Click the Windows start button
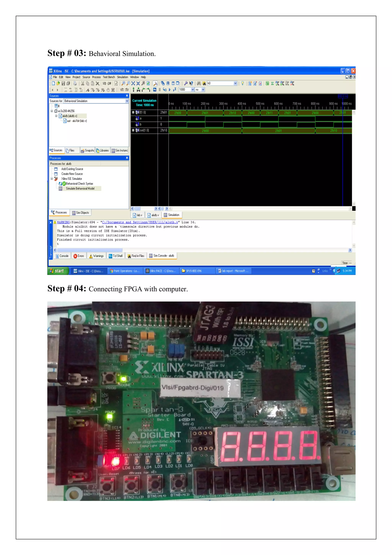 (58, 271)
